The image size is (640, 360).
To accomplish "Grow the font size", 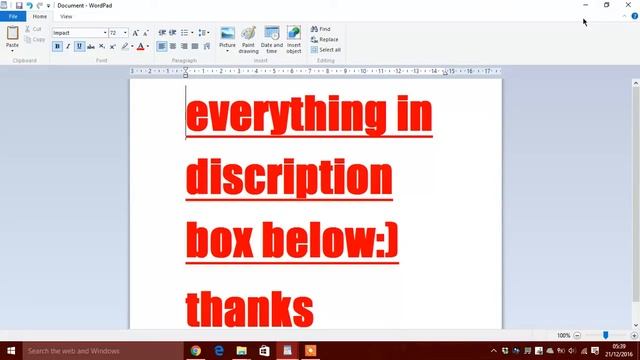I will point(136,33).
